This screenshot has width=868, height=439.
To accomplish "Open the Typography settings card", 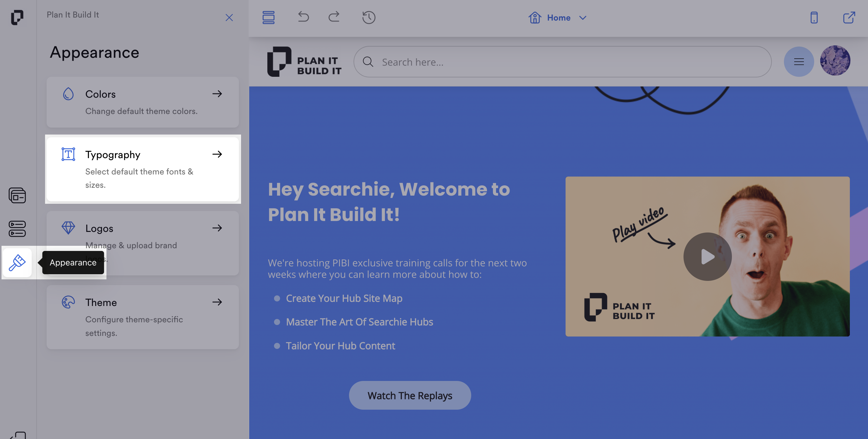I will tap(142, 169).
